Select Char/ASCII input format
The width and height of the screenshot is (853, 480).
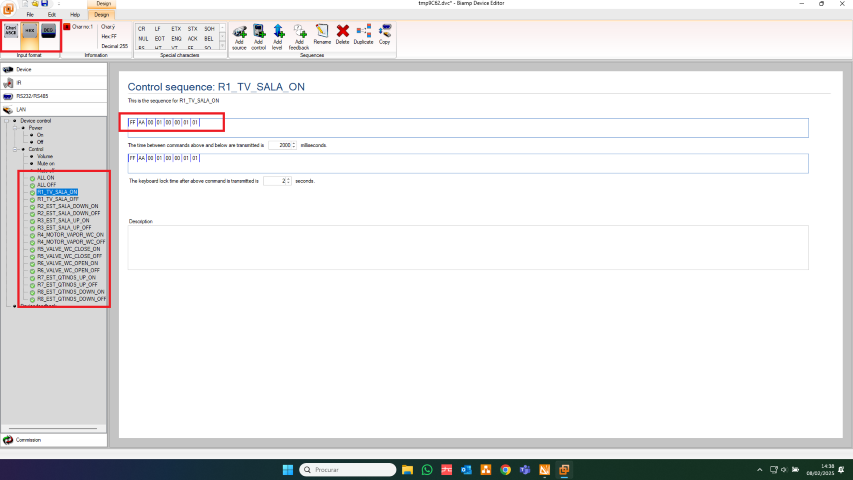[x=11, y=32]
